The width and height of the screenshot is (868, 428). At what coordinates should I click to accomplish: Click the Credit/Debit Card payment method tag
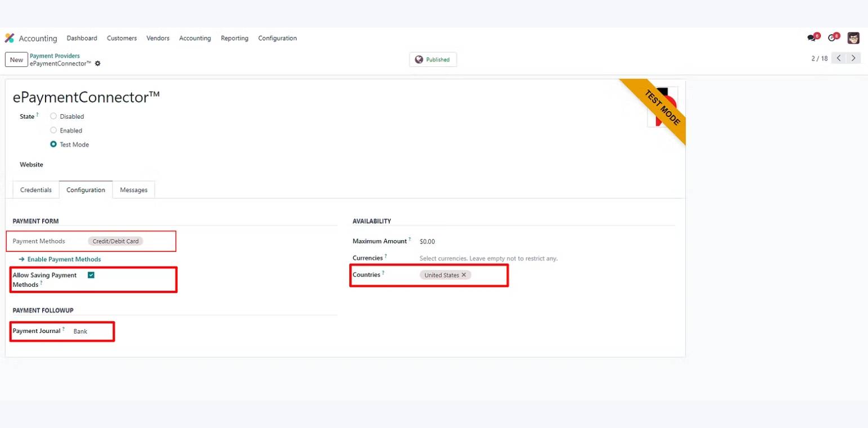tap(116, 241)
